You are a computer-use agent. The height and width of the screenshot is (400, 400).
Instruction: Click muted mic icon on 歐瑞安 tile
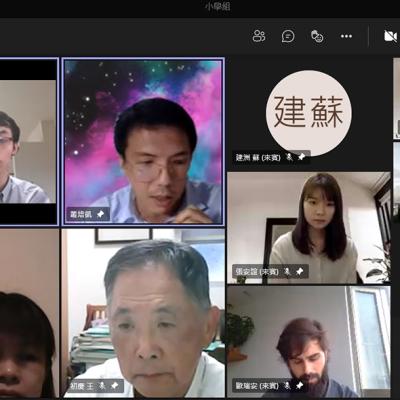[x=288, y=386]
